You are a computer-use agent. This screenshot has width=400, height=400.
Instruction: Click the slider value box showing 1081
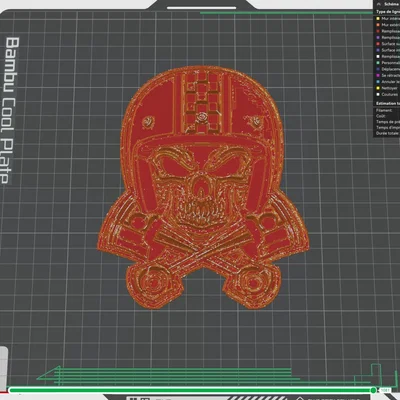[x=385, y=390]
